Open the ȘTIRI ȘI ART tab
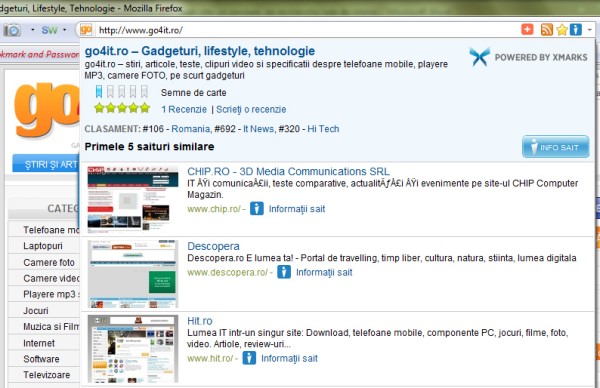 click(x=46, y=164)
